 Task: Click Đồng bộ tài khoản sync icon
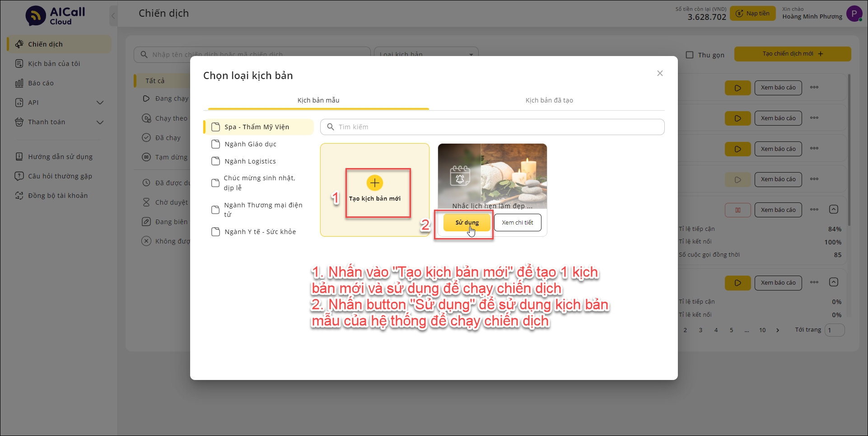[19, 196]
